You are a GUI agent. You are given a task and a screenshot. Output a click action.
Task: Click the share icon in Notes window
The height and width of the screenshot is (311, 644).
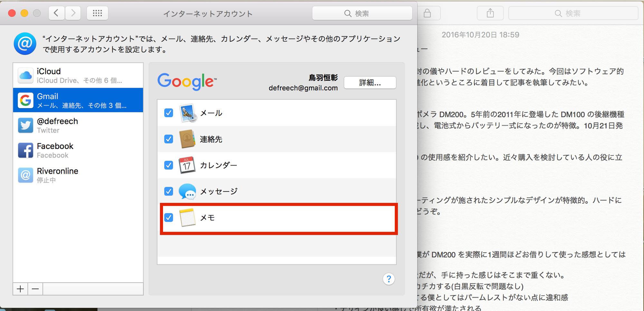pyautogui.click(x=490, y=13)
